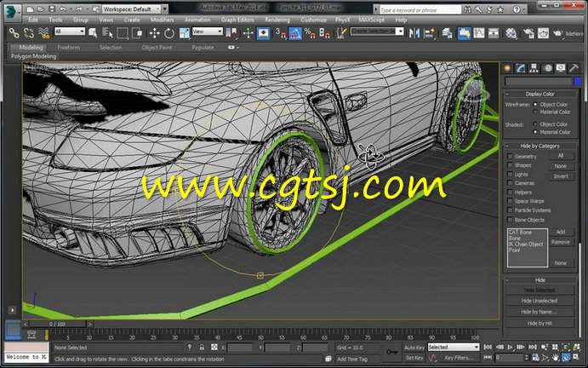Screen dimensions: 588x368
Task: Open the Motion command panel tab
Action: point(548,68)
